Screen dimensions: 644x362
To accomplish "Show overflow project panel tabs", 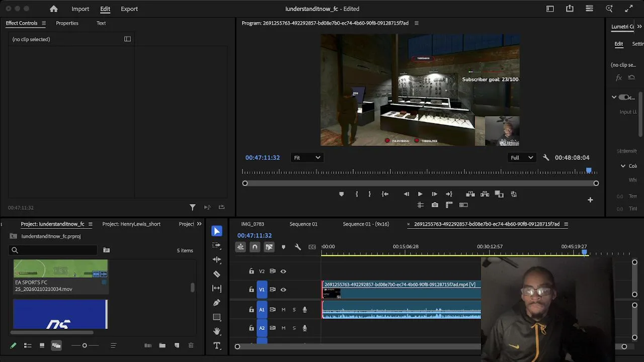I will (199, 224).
